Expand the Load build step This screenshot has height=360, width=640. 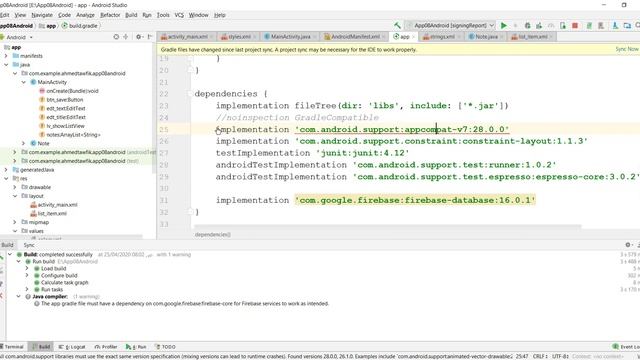tap(27, 269)
